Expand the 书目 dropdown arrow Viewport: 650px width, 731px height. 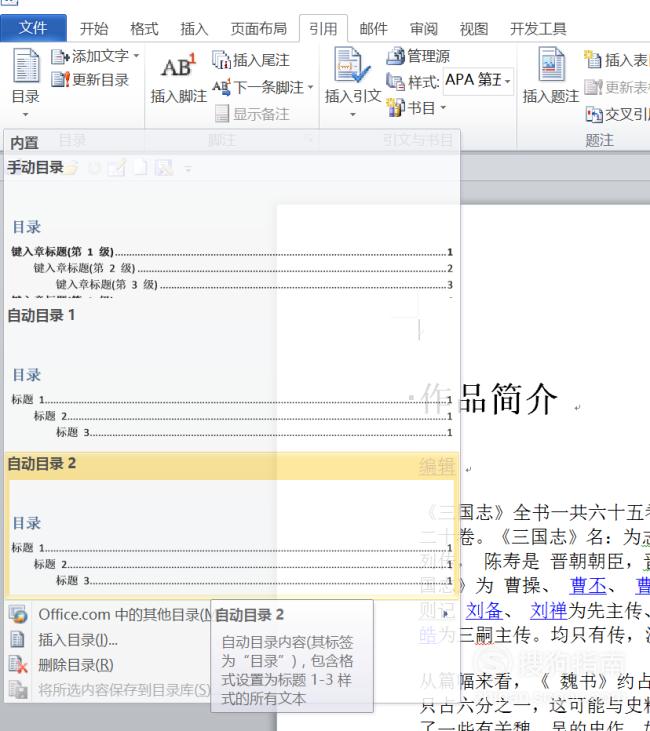(x=443, y=108)
